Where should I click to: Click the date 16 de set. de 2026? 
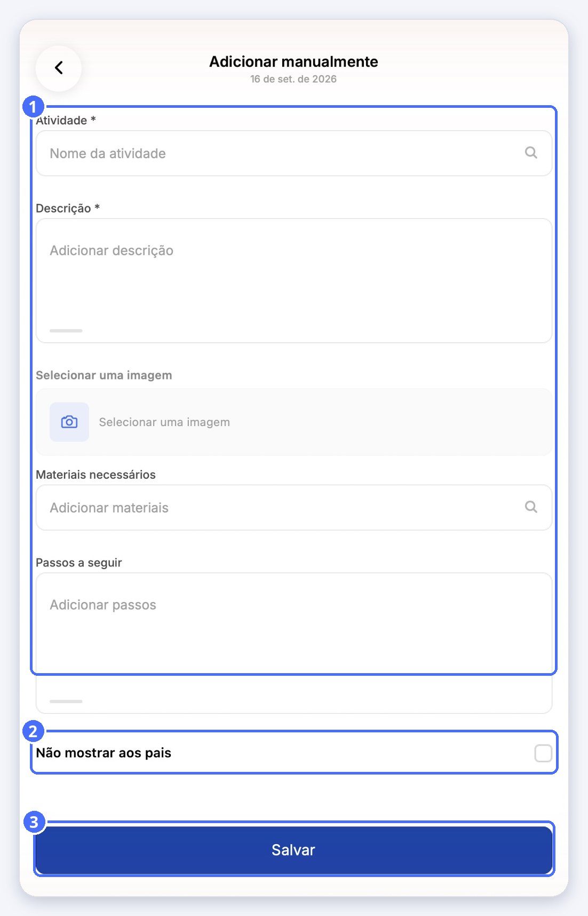(293, 79)
